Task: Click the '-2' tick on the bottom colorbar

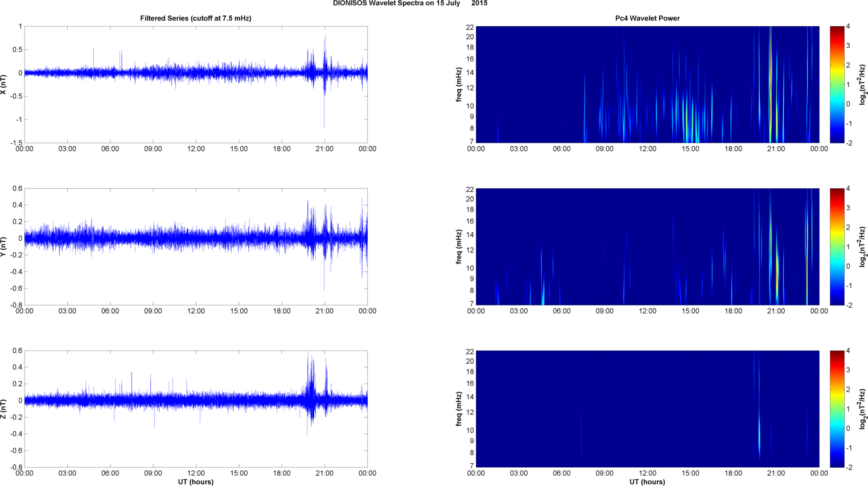Action: coord(848,467)
